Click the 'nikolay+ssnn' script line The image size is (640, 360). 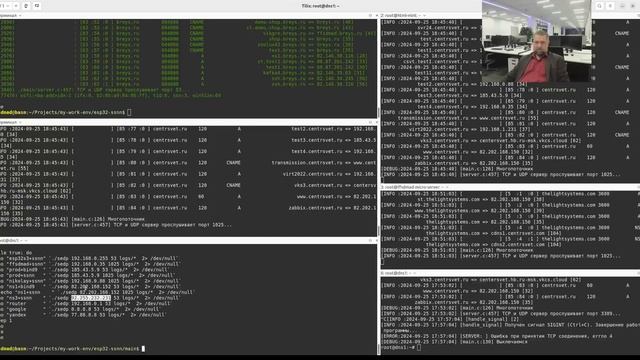pyautogui.click(x=91, y=281)
